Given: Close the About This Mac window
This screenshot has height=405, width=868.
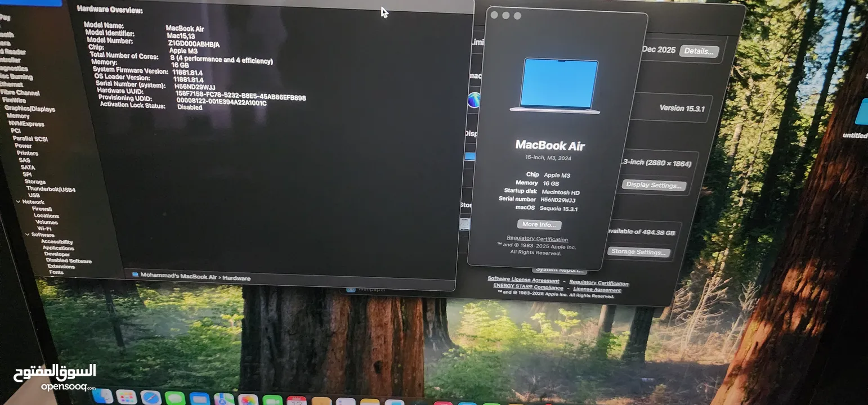Looking at the screenshot, I should coord(494,15).
